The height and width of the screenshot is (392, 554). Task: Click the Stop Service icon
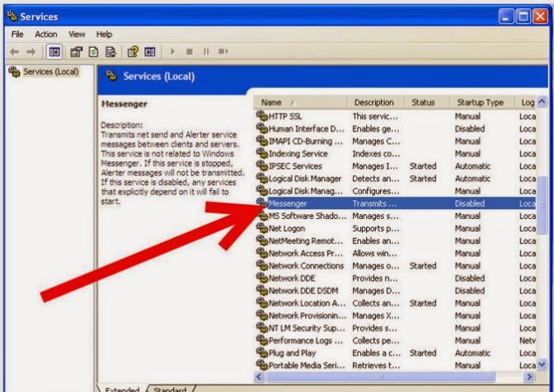190,52
